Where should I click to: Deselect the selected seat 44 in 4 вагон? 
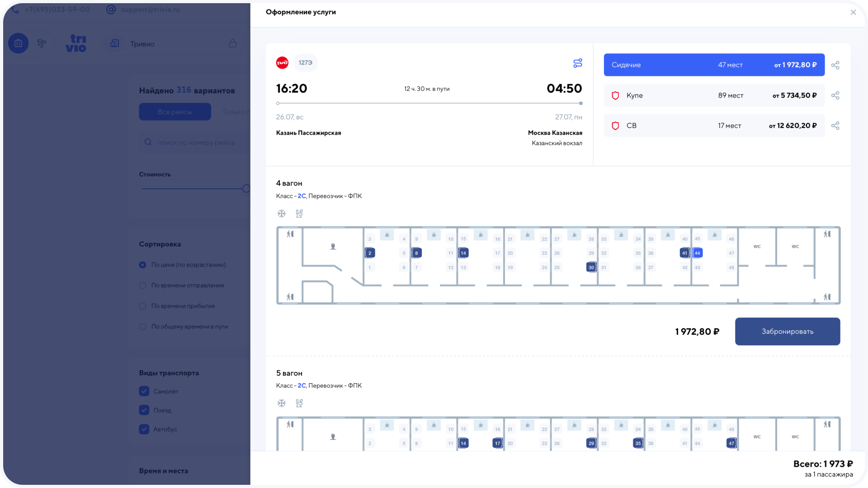(698, 253)
